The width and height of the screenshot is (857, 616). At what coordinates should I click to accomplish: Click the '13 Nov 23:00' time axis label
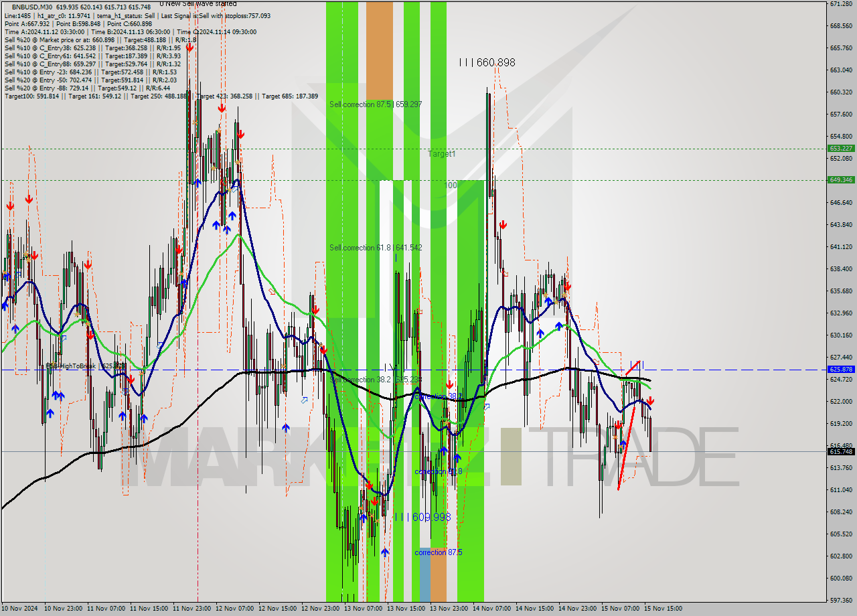(449, 609)
